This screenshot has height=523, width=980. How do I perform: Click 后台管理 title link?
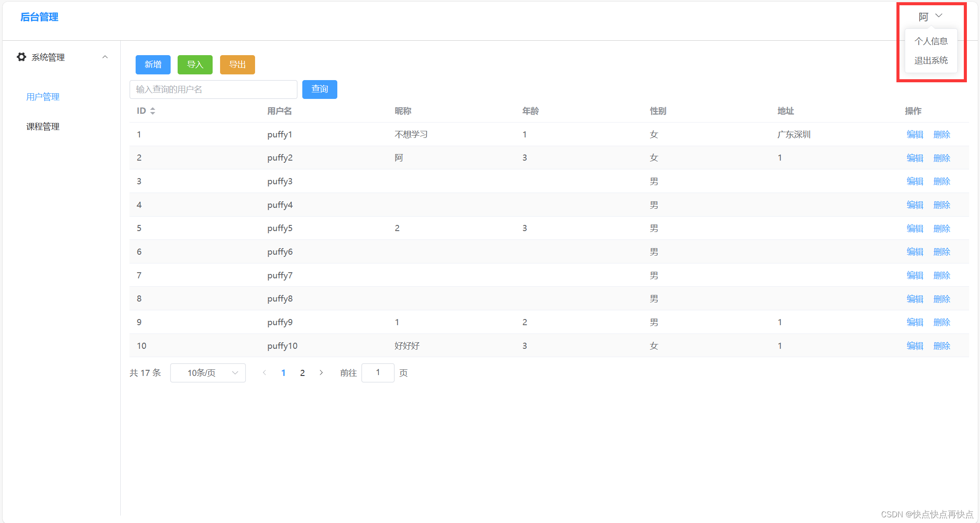tap(39, 17)
